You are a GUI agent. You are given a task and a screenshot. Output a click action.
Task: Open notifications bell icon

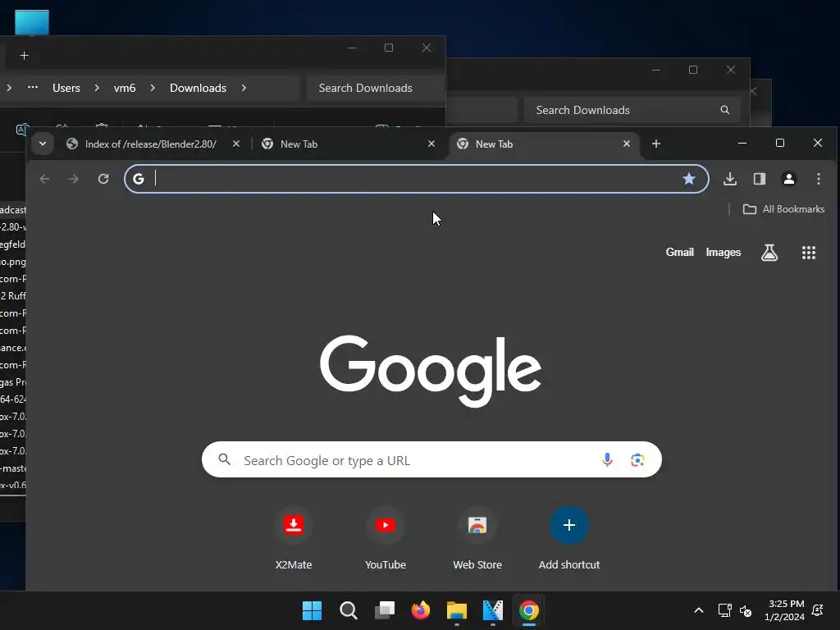(818, 610)
